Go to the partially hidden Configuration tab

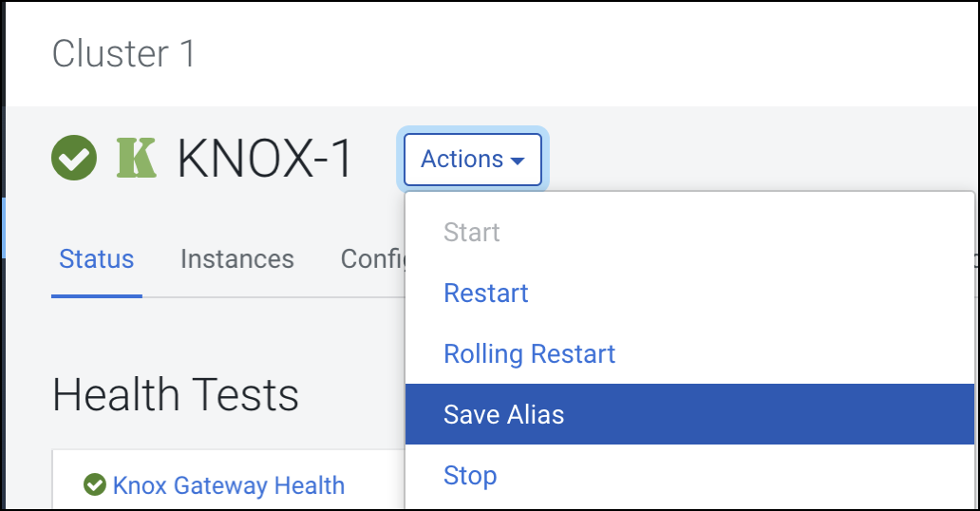pos(371,258)
